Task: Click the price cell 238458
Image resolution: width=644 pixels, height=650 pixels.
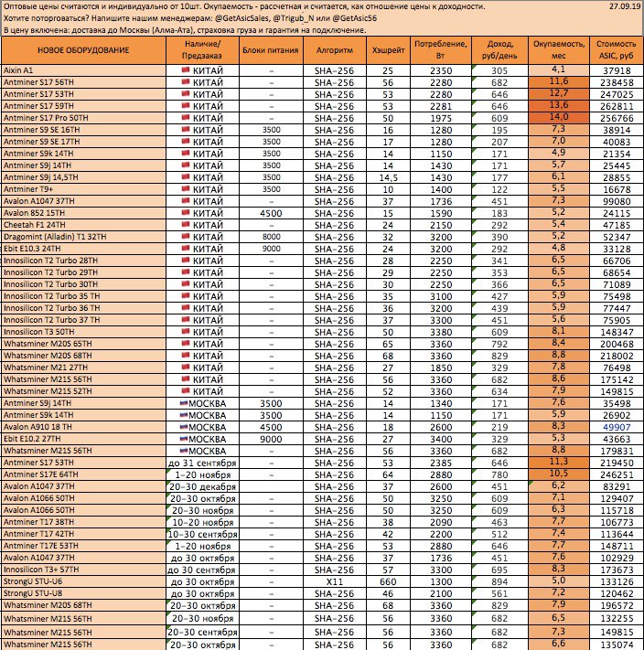Action: point(617,82)
